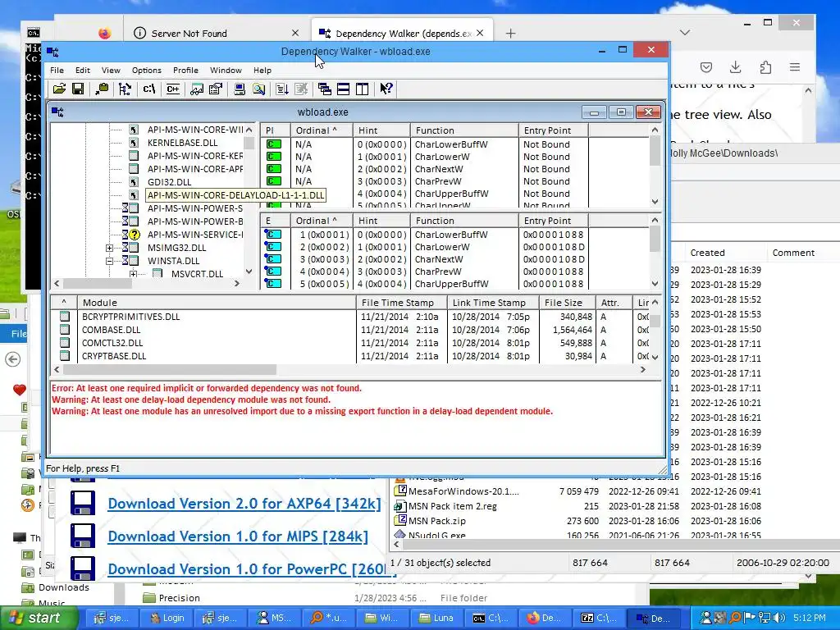Open the Firefox downloads arrow icon
This screenshot has height=630, width=840.
736,67
